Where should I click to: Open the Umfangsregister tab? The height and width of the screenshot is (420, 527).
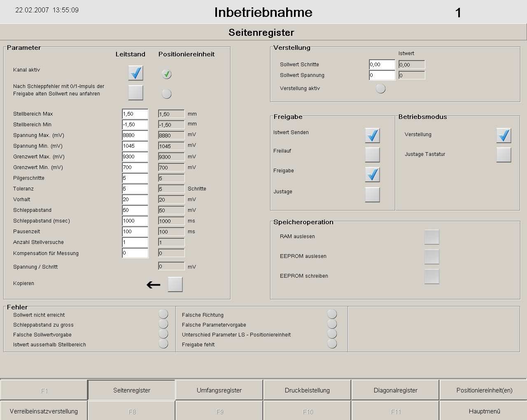point(219,390)
